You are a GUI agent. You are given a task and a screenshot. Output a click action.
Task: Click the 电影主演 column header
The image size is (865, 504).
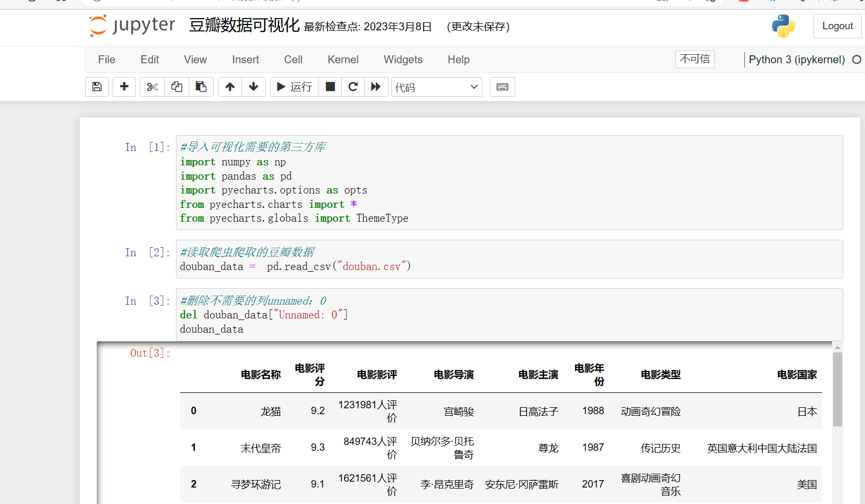538,375
